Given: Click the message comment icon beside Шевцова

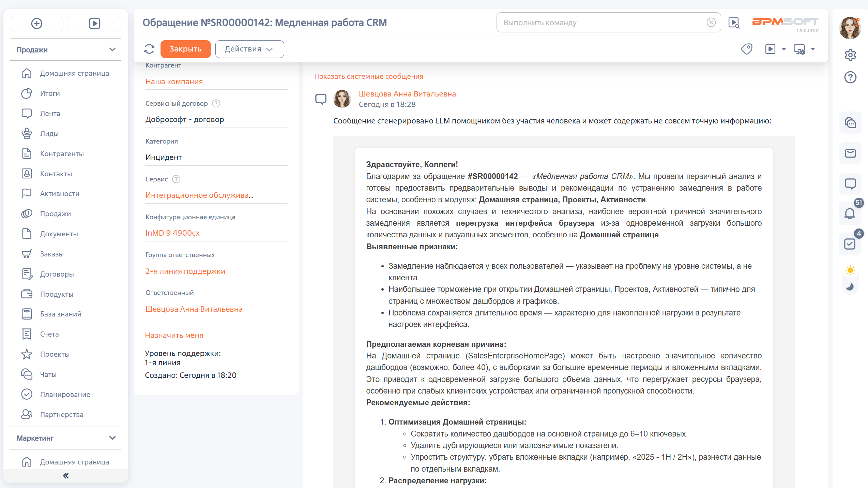Looking at the screenshot, I should click(x=321, y=99).
